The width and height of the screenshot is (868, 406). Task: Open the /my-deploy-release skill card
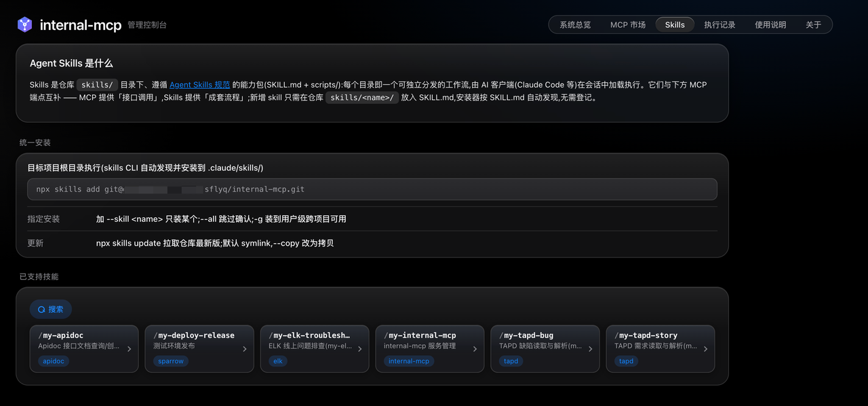point(199,349)
